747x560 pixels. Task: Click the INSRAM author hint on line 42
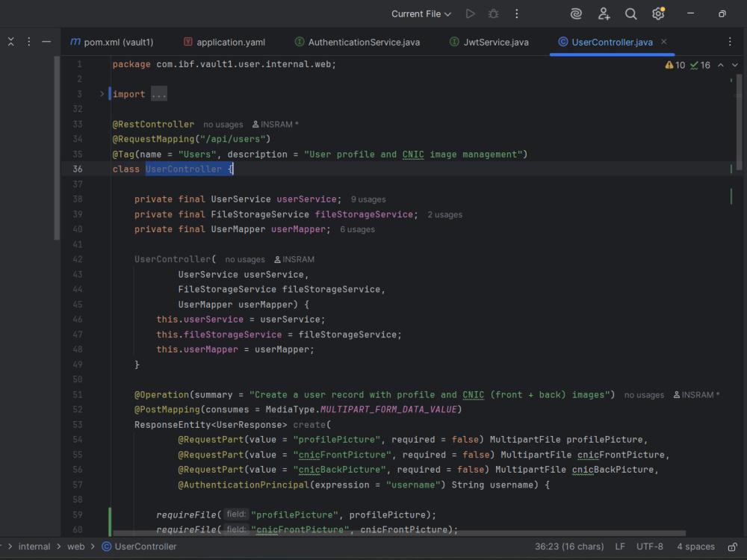[294, 260]
